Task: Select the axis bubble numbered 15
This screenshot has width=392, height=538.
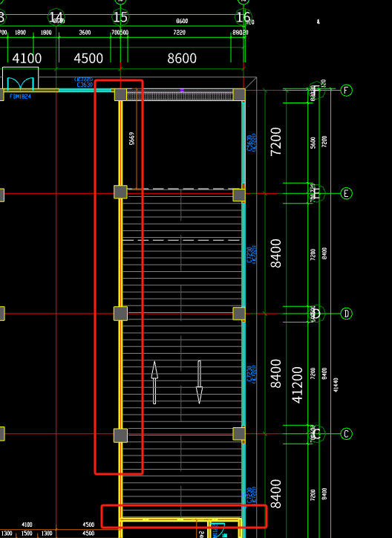Action: coord(120,17)
